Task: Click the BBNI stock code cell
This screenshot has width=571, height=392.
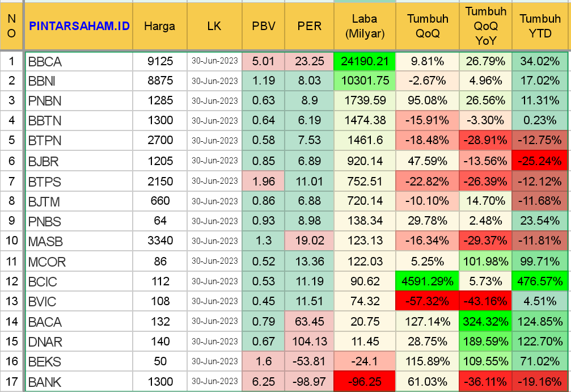Action: click(79, 81)
